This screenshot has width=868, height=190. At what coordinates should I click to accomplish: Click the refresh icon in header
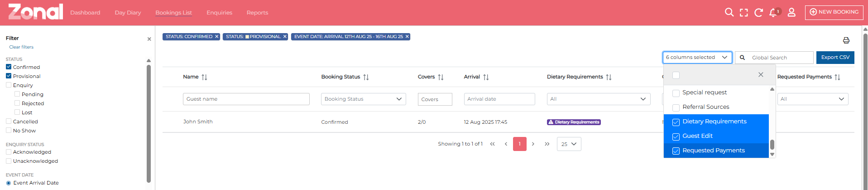758,13
